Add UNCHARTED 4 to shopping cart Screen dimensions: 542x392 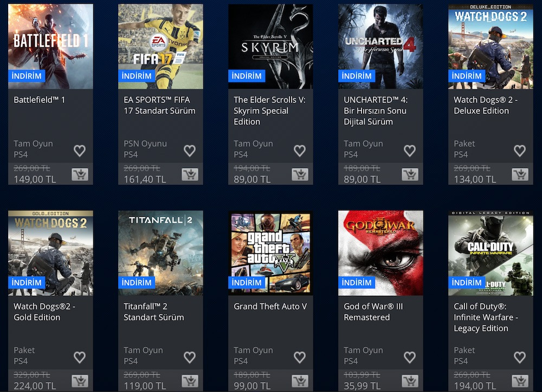[x=410, y=175]
